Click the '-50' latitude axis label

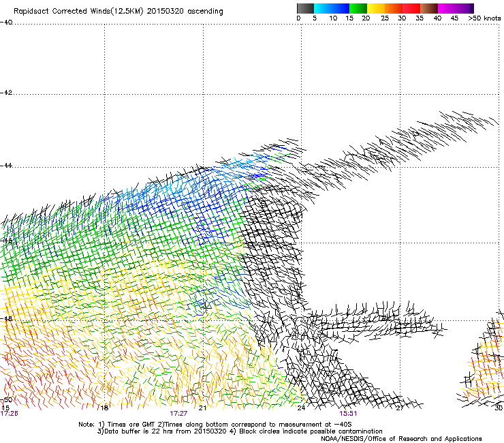tap(6, 400)
